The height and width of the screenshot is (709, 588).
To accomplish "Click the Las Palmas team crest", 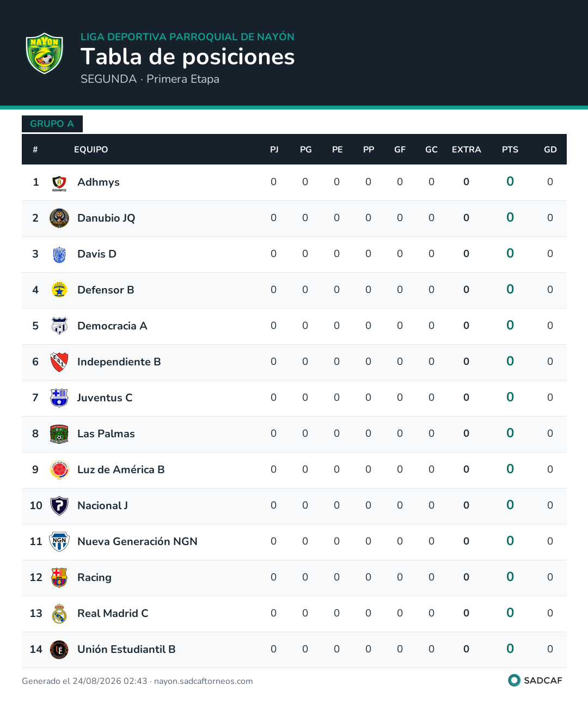I will point(59,434).
